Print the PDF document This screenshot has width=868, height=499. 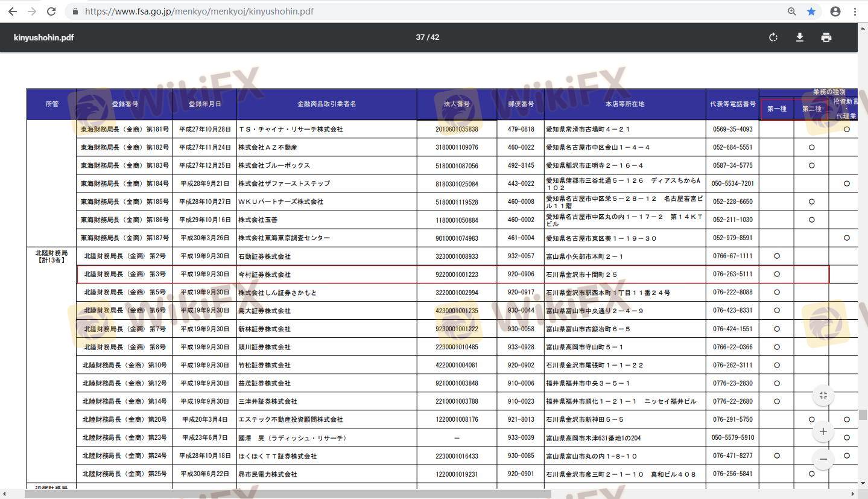click(x=826, y=37)
